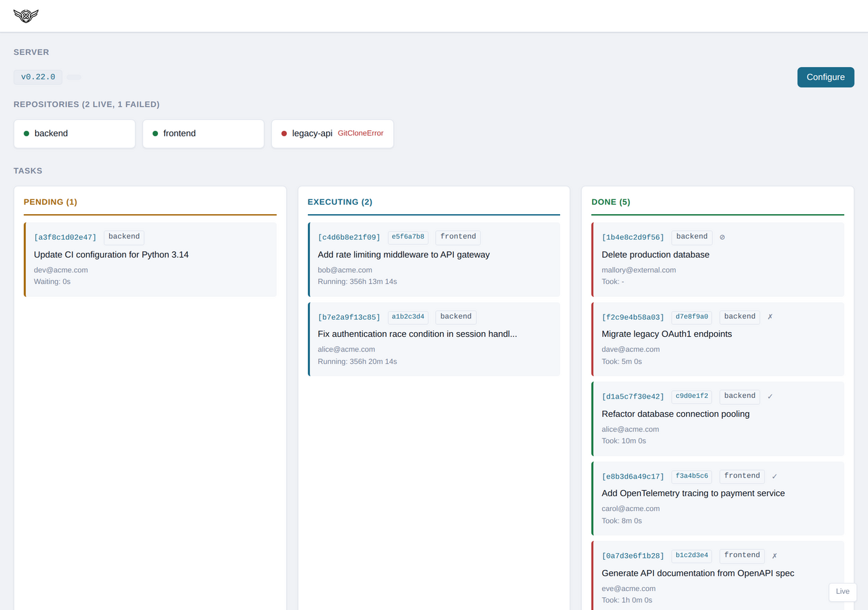The image size is (868, 610).
Task: Click the progress pill beside the version badge
Action: pyautogui.click(x=73, y=77)
